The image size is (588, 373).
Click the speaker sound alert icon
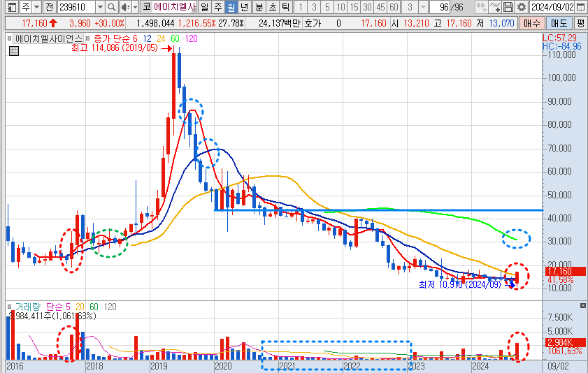pyautogui.click(x=126, y=7)
